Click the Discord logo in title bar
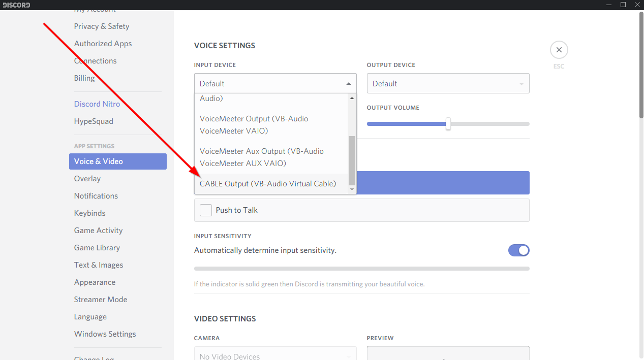Image resolution: width=644 pixels, height=360 pixels. [17, 5]
